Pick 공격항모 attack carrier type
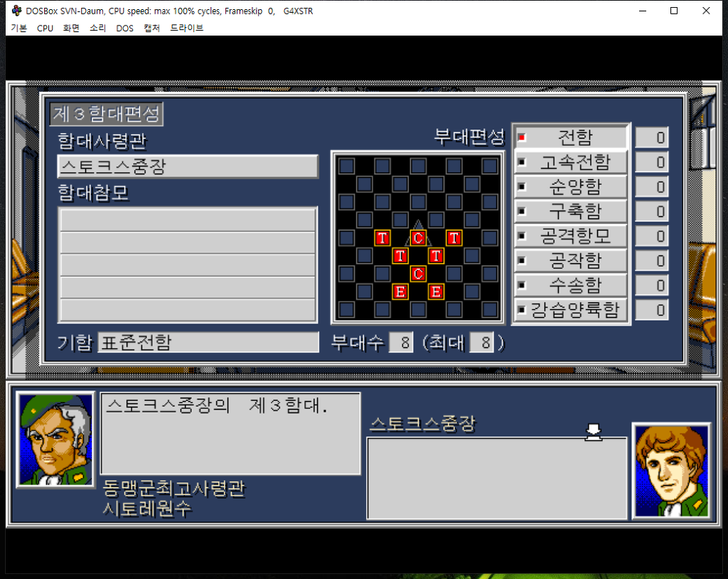The width and height of the screenshot is (728, 579). click(571, 236)
